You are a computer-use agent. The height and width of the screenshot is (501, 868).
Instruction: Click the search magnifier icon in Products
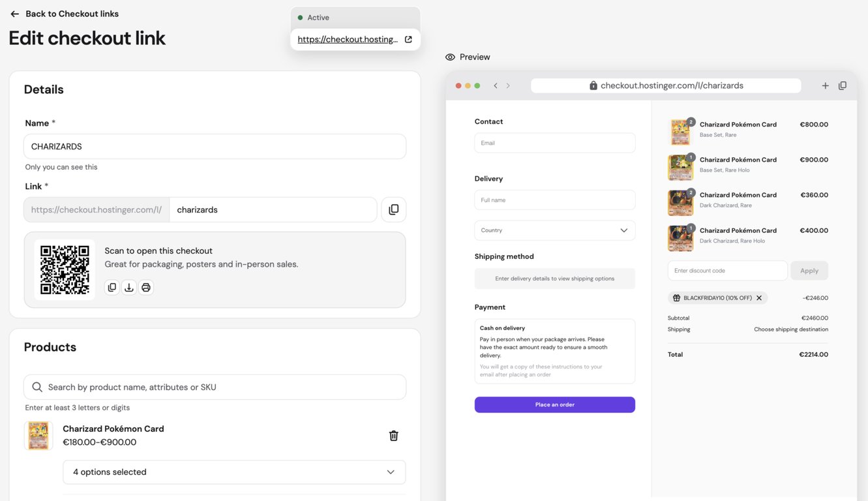pyautogui.click(x=37, y=387)
